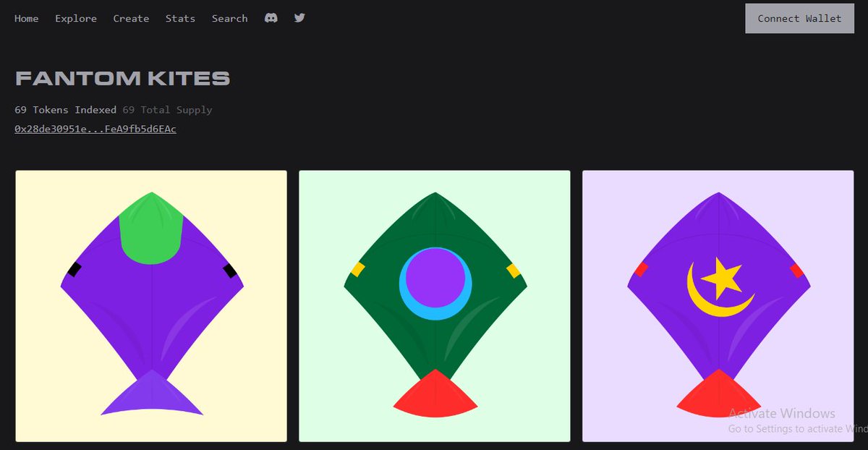This screenshot has height=450, width=868.
Task: Open the Twitter bird icon link
Action: [x=299, y=18]
